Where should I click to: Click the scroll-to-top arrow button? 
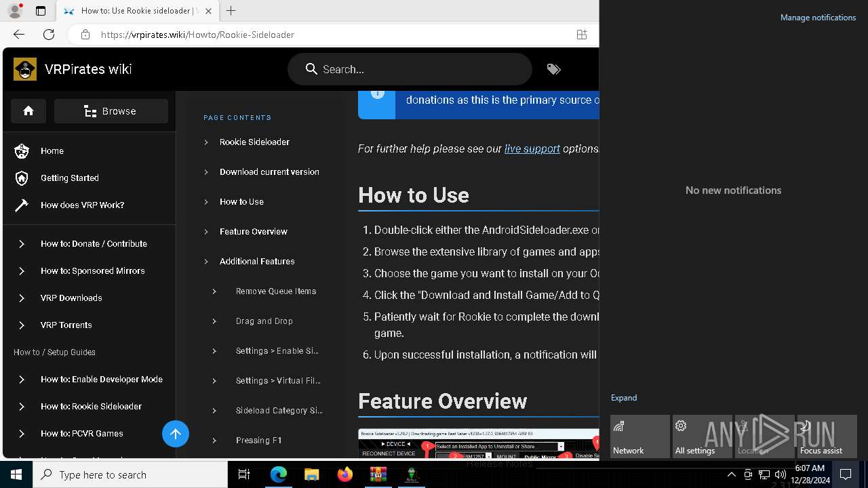pyautogui.click(x=176, y=434)
